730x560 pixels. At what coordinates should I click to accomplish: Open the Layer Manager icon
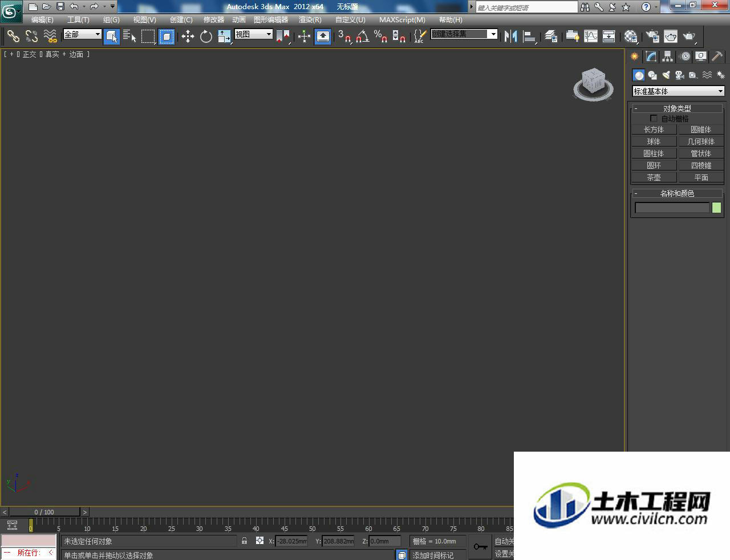coord(551,36)
